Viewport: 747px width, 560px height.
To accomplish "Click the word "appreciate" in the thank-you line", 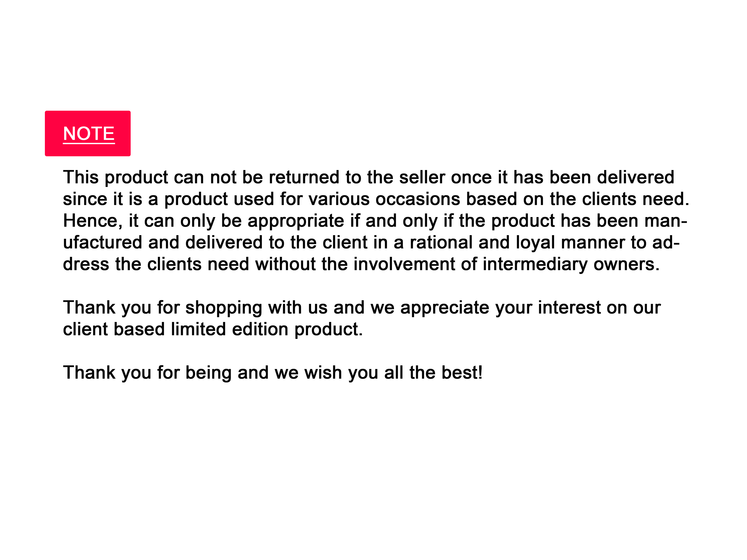I will 444,307.
